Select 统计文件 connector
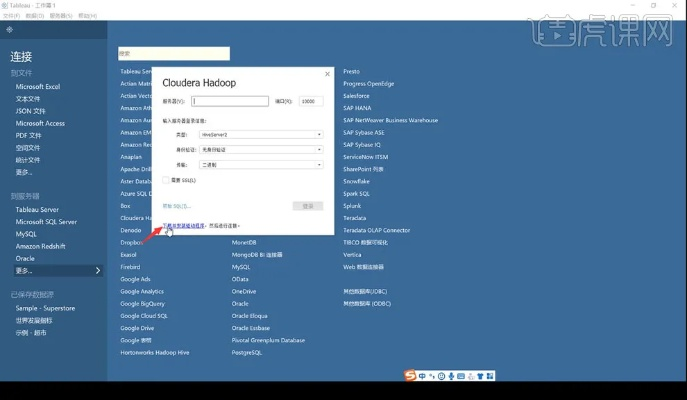Screen dimensions: 687x400 pyautogui.click(x=28, y=160)
